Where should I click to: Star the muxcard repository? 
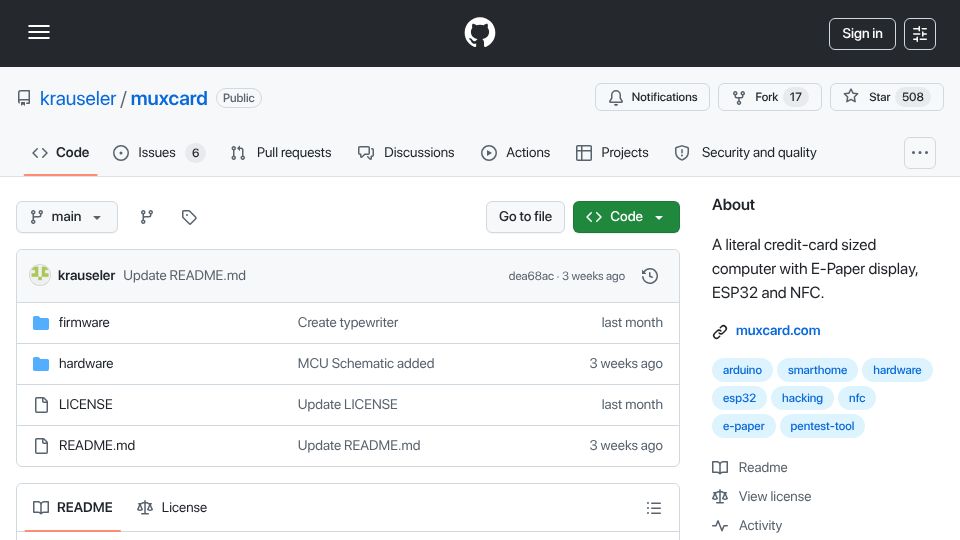click(887, 97)
